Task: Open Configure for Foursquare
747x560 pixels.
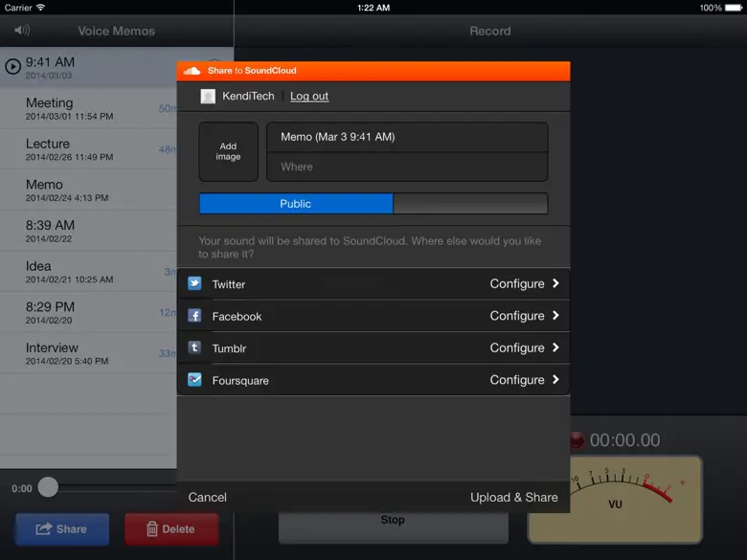Action: pos(517,380)
